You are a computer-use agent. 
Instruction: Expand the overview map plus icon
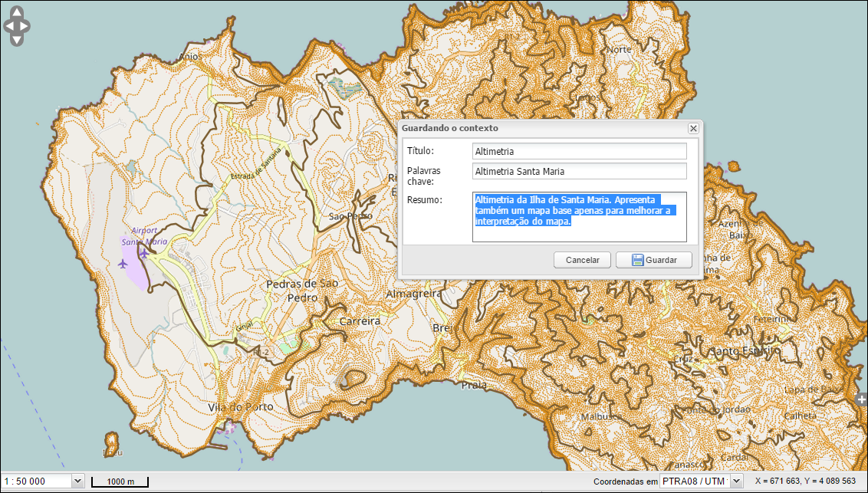coord(862,399)
